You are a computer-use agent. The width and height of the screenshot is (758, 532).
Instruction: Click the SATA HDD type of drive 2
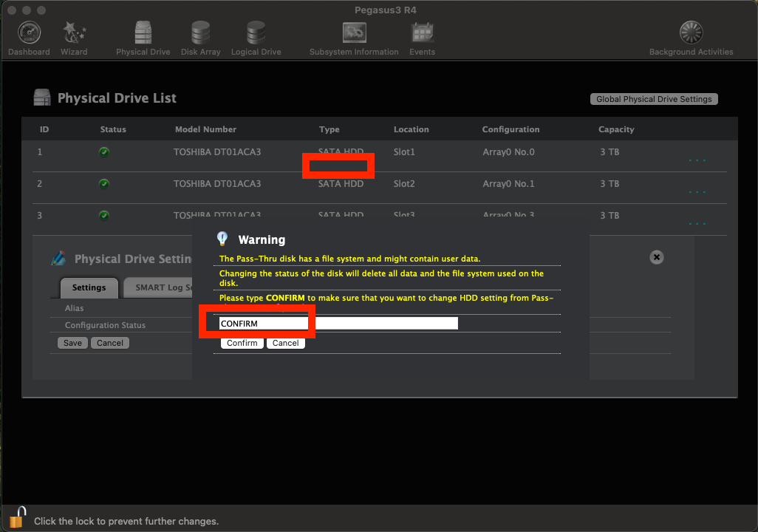[x=341, y=184]
